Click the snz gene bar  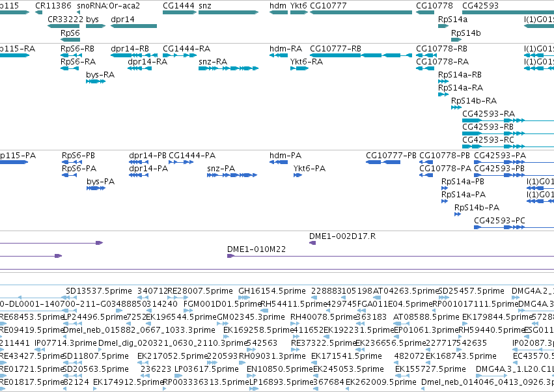point(229,12)
